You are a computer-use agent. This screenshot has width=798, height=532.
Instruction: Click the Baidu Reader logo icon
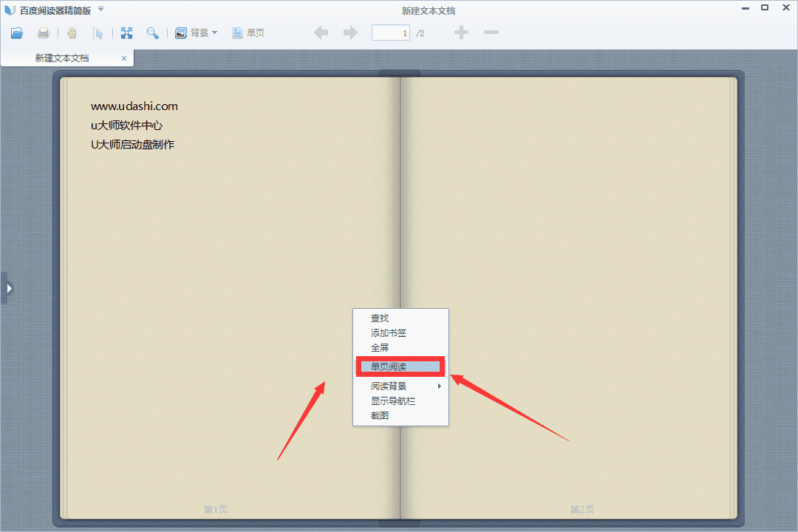click(x=10, y=10)
